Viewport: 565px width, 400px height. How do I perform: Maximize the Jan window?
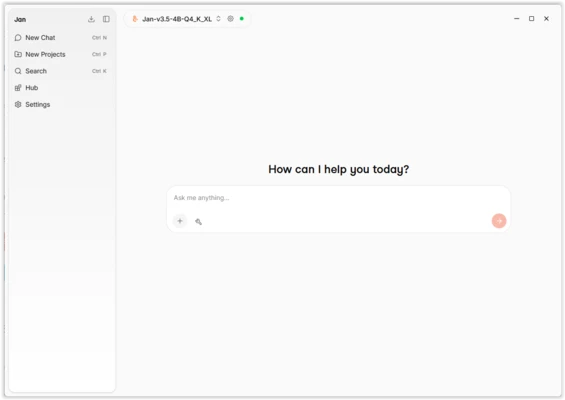point(531,19)
